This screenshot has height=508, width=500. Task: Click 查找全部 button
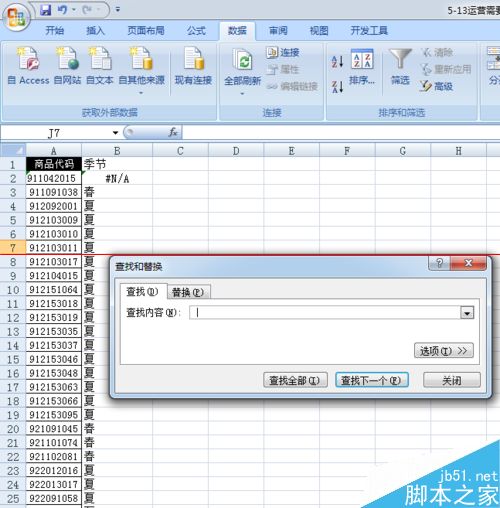tap(295, 380)
